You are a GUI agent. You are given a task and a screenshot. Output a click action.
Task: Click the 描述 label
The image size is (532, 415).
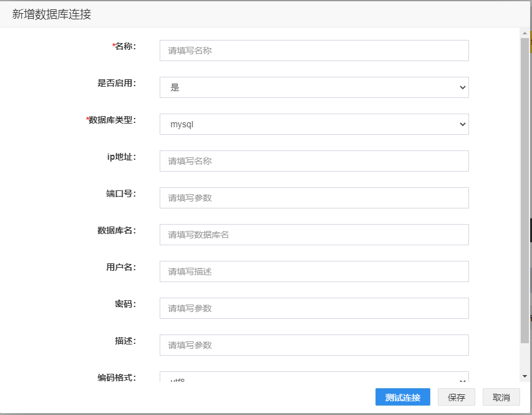pyautogui.click(x=125, y=341)
